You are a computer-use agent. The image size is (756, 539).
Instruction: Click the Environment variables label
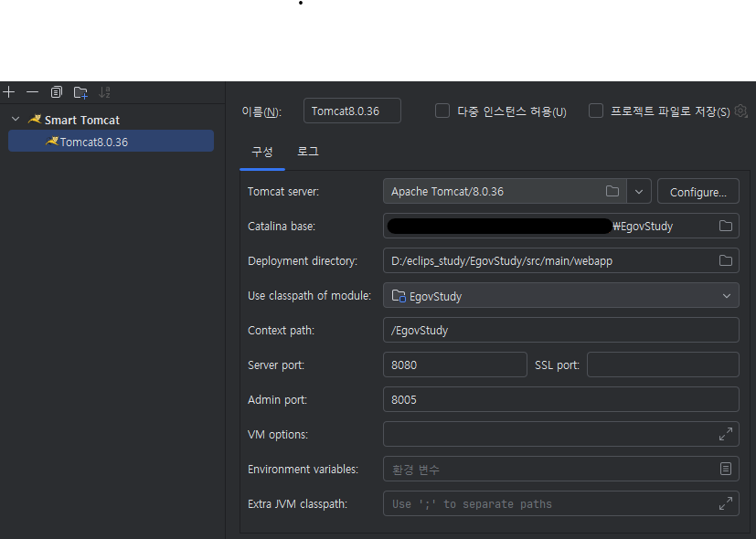pyautogui.click(x=303, y=470)
